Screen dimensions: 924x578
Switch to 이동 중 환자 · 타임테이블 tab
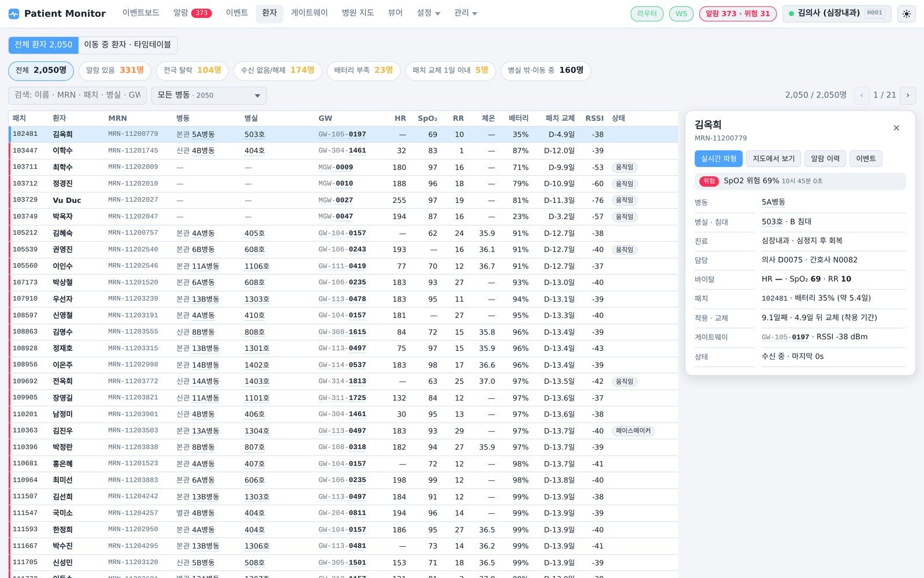(128, 45)
